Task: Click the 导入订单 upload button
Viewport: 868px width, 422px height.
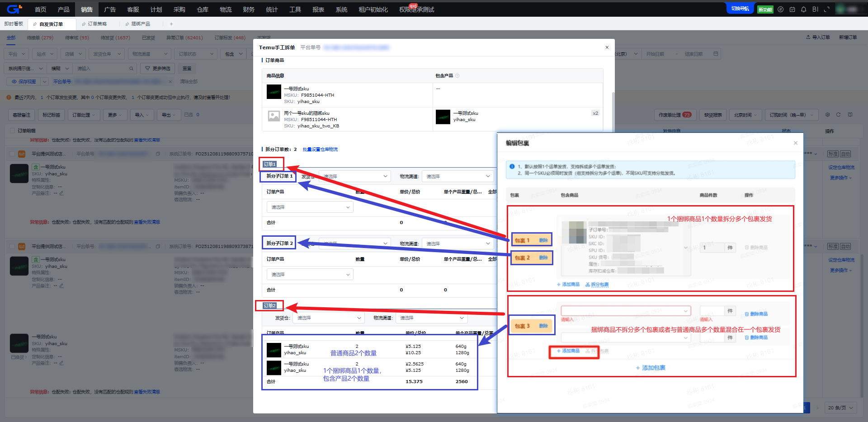Action: tap(818, 38)
